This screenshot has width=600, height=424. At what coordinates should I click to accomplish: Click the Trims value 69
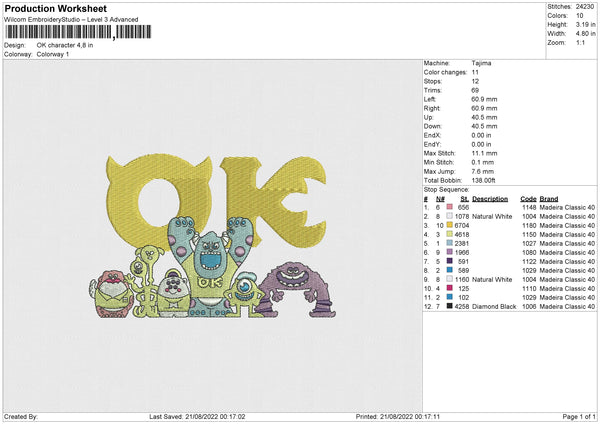click(475, 90)
